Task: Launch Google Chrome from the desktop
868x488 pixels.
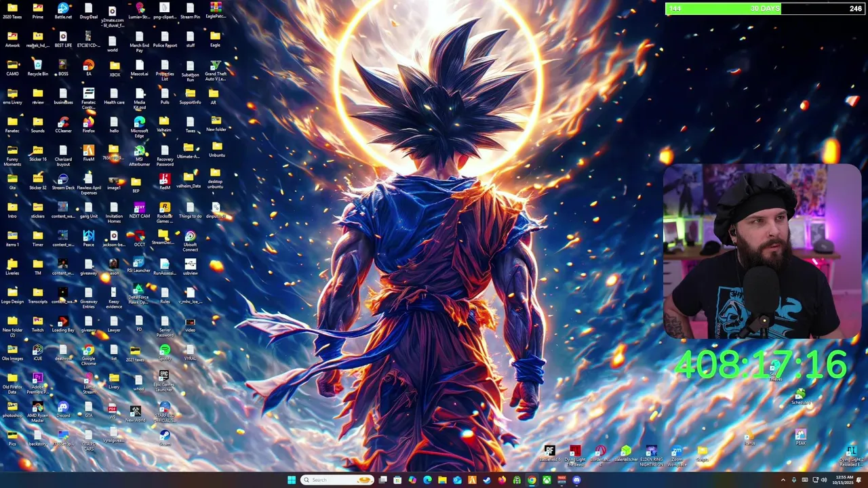Action: pos(89,354)
